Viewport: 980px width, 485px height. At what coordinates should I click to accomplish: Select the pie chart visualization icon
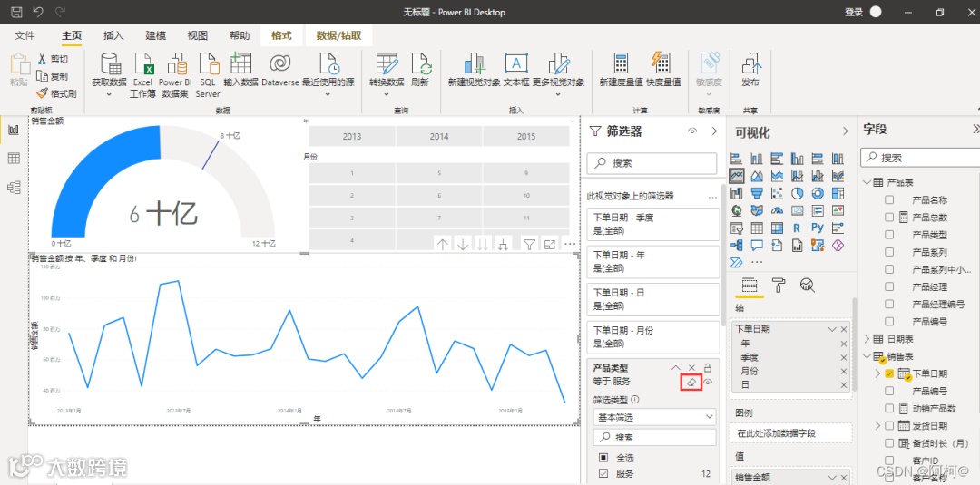point(797,193)
